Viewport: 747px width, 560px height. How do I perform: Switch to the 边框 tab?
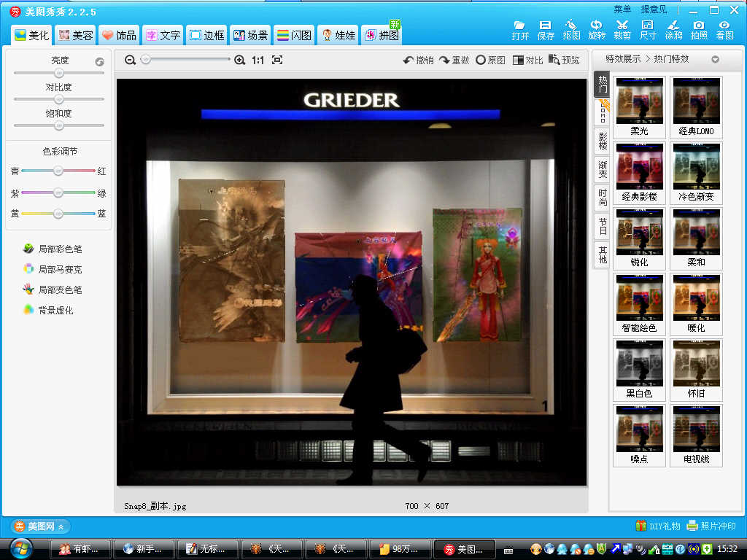coord(206,35)
